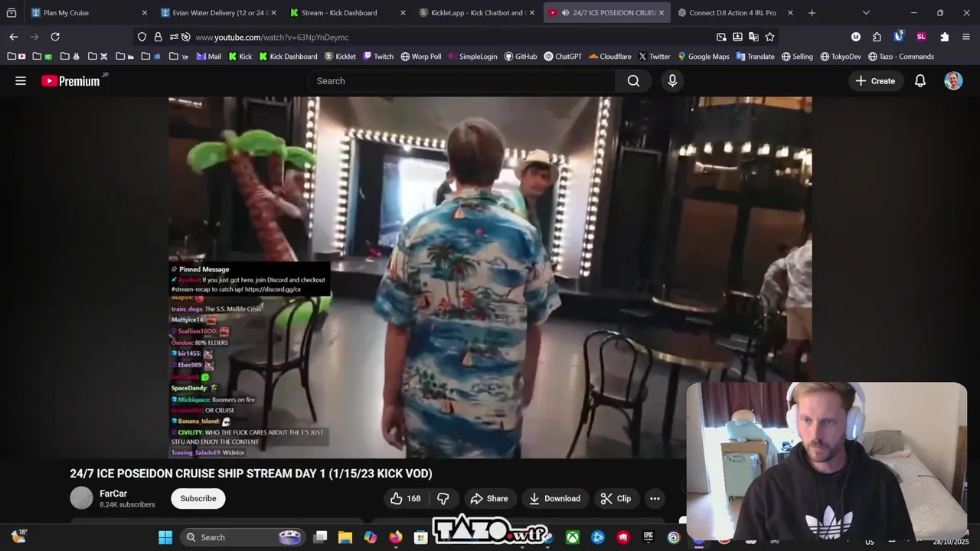Open the Twitch bookmark
The height and width of the screenshot is (551, 980).
[x=378, y=56]
